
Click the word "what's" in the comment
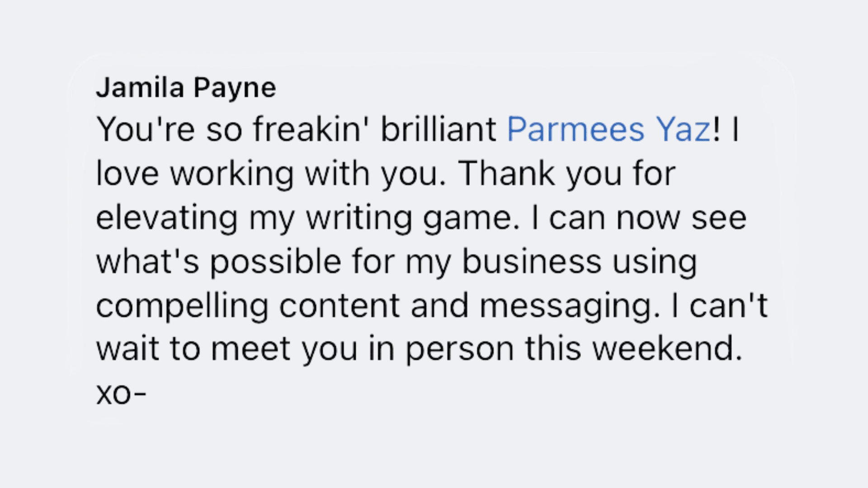[x=147, y=262]
